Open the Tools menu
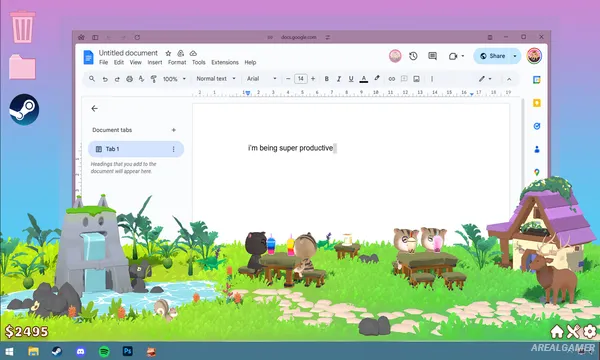 (x=199, y=62)
